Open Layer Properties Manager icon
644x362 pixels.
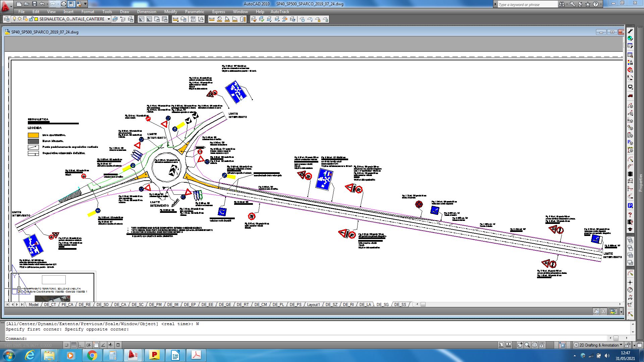pyautogui.click(x=7, y=19)
